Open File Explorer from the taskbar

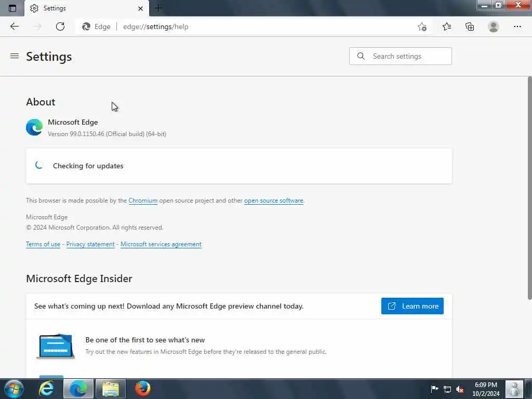(111, 389)
